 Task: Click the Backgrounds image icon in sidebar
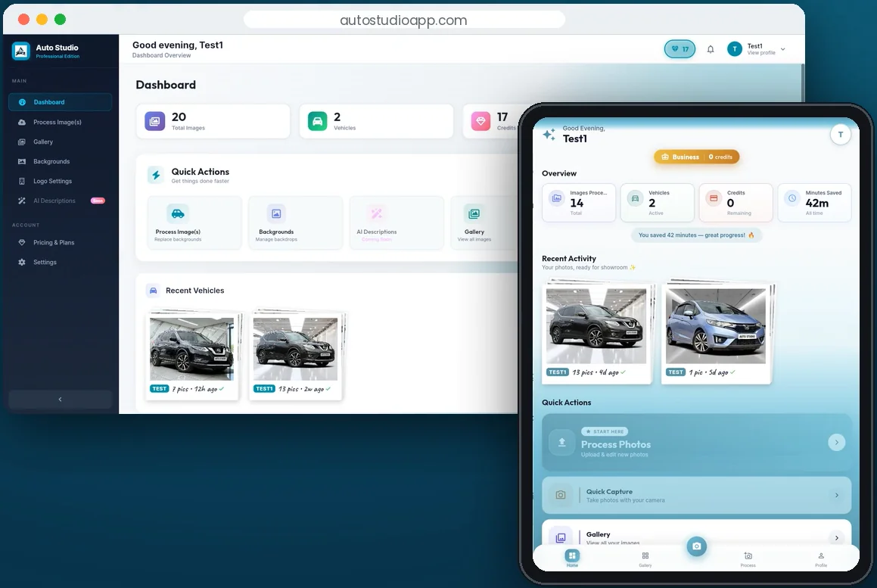(x=22, y=161)
